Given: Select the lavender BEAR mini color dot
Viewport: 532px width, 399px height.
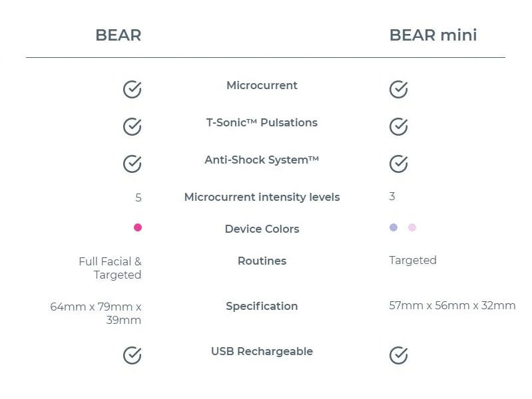Looking at the screenshot, I should pyautogui.click(x=394, y=227).
